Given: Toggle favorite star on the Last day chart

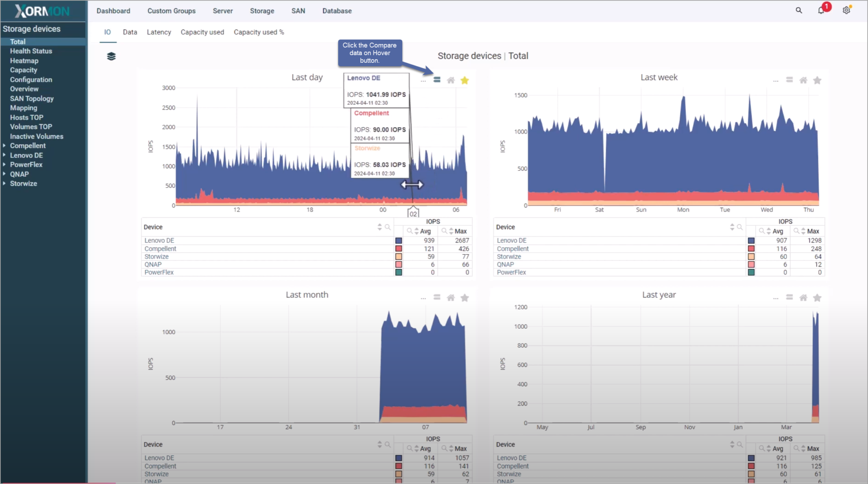Looking at the screenshot, I should pos(465,80).
